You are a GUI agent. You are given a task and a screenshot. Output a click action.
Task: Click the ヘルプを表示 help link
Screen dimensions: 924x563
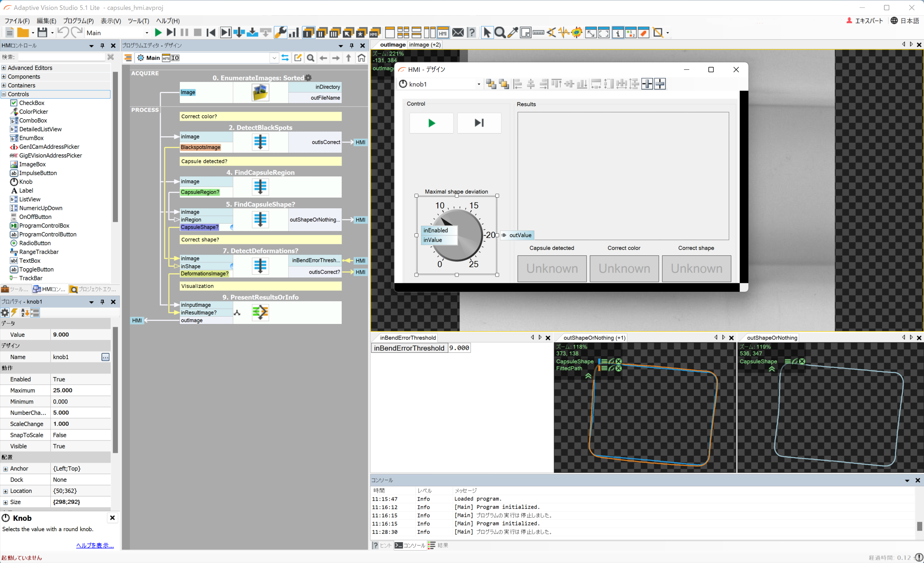[95, 545]
